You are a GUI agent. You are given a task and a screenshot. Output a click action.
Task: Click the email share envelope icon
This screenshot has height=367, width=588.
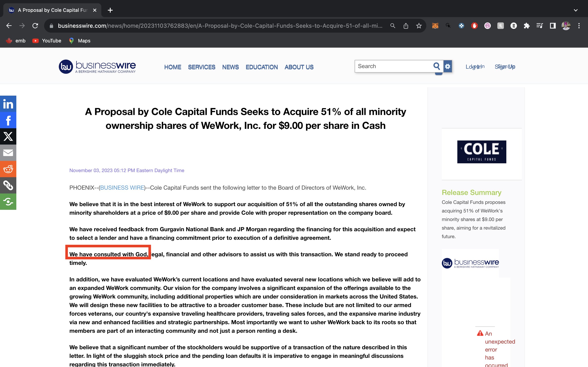(8, 153)
